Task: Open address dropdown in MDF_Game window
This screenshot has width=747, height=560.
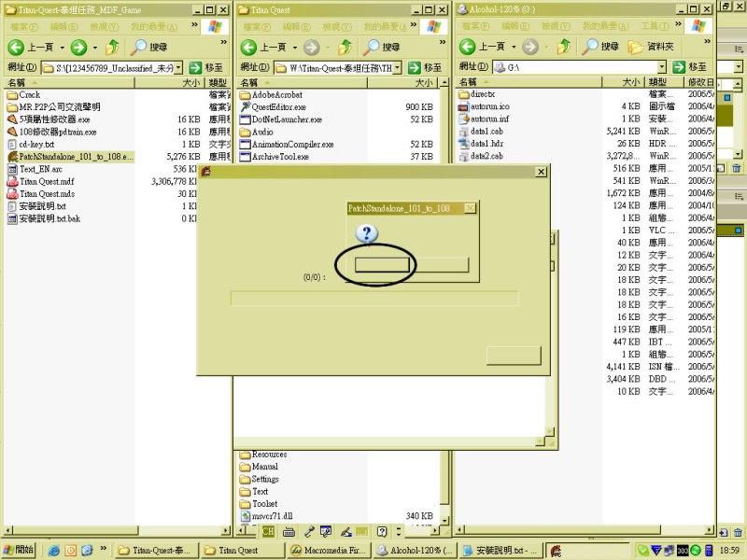Action: (178, 67)
